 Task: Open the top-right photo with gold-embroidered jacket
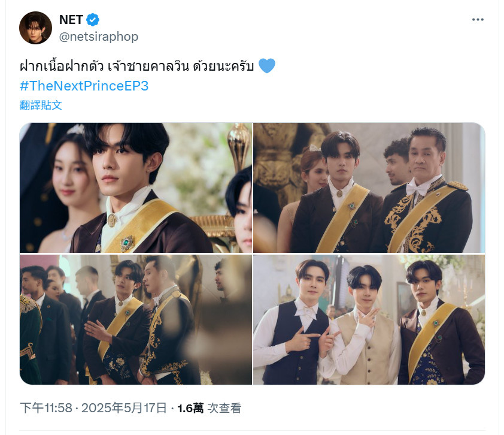tap(369, 188)
